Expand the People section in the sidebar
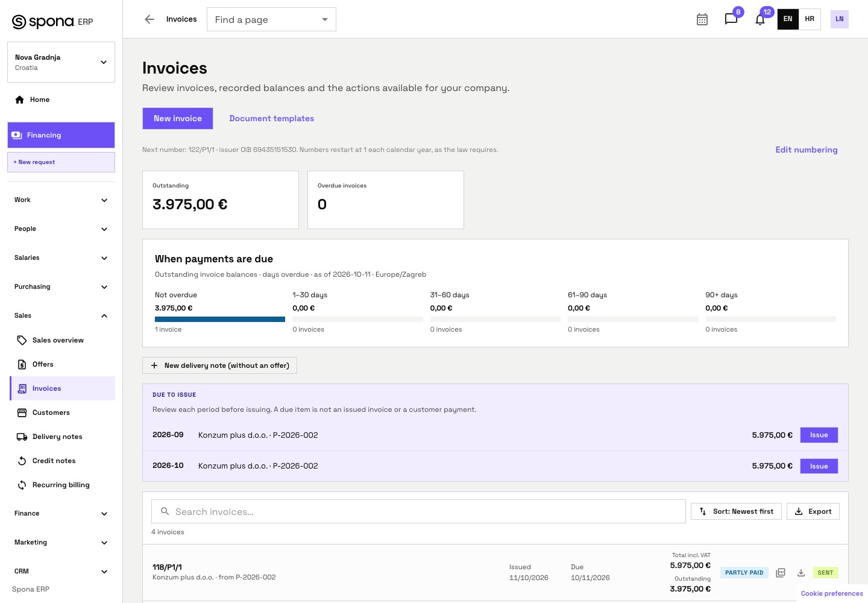Image resolution: width=868 pixels, height=603 pixels. click(61, 229)
